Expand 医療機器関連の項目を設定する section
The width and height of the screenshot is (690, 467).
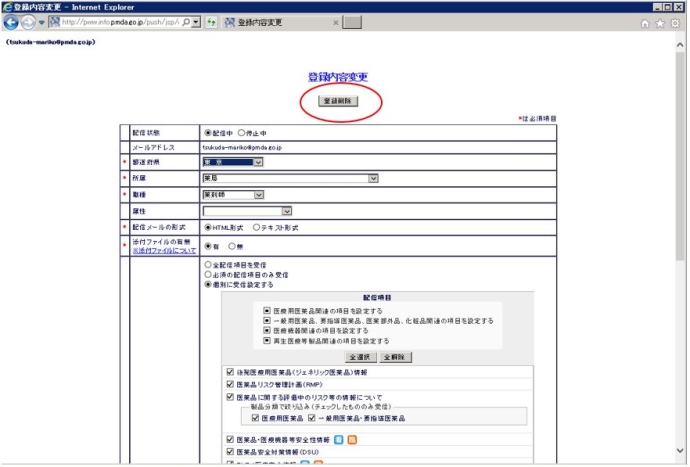pos(267,330)
